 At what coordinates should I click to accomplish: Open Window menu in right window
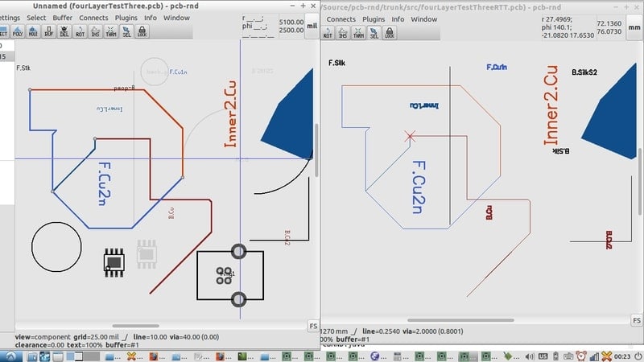coord(424,19)
